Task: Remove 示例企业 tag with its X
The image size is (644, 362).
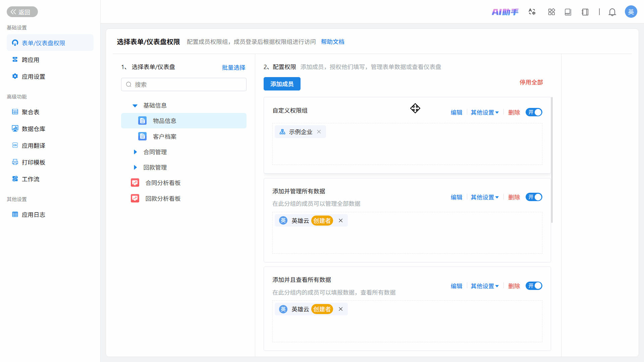Action: (319, 132)
